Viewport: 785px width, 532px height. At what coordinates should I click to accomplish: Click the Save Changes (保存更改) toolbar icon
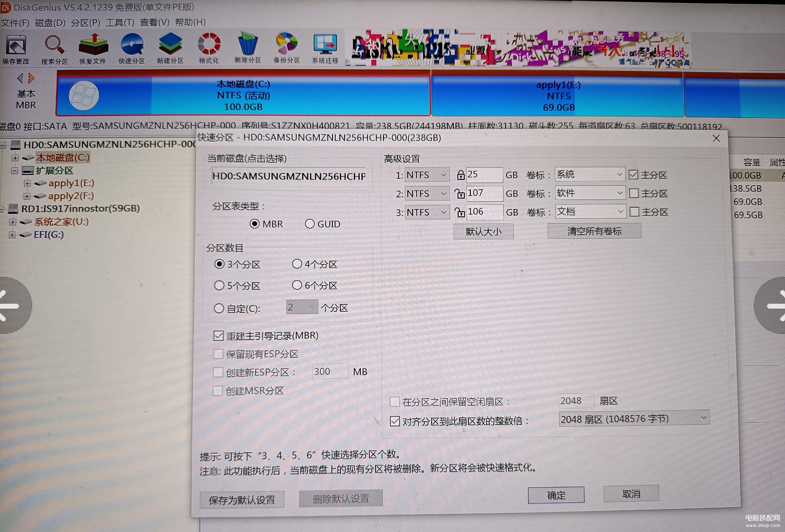16,50
